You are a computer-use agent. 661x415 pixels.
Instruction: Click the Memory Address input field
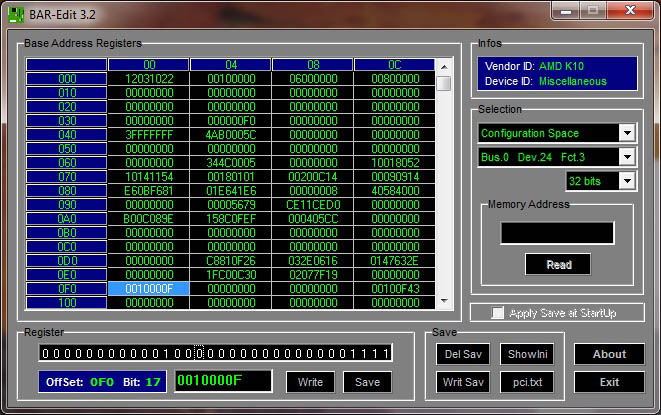pos(557,233)
